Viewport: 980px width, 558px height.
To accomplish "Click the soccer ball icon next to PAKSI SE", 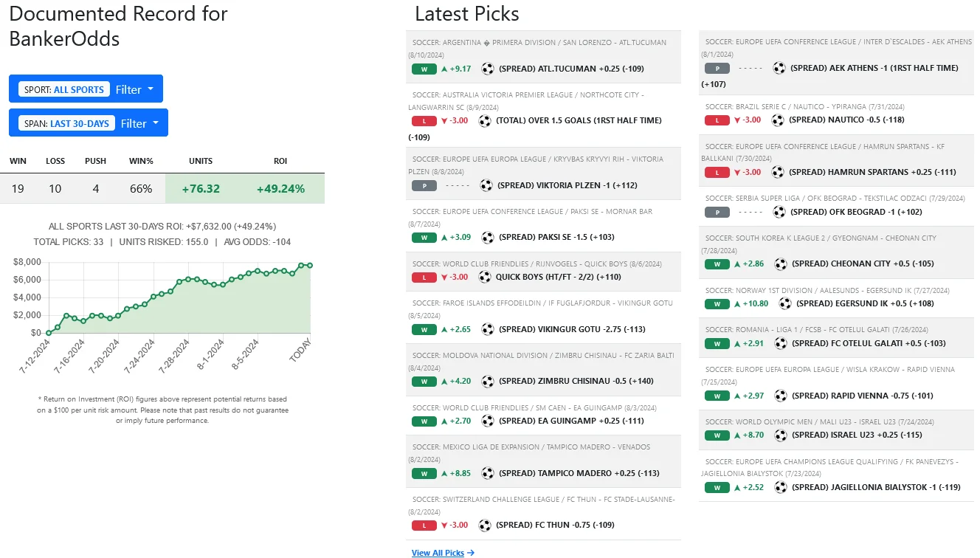I will (488, 237).
